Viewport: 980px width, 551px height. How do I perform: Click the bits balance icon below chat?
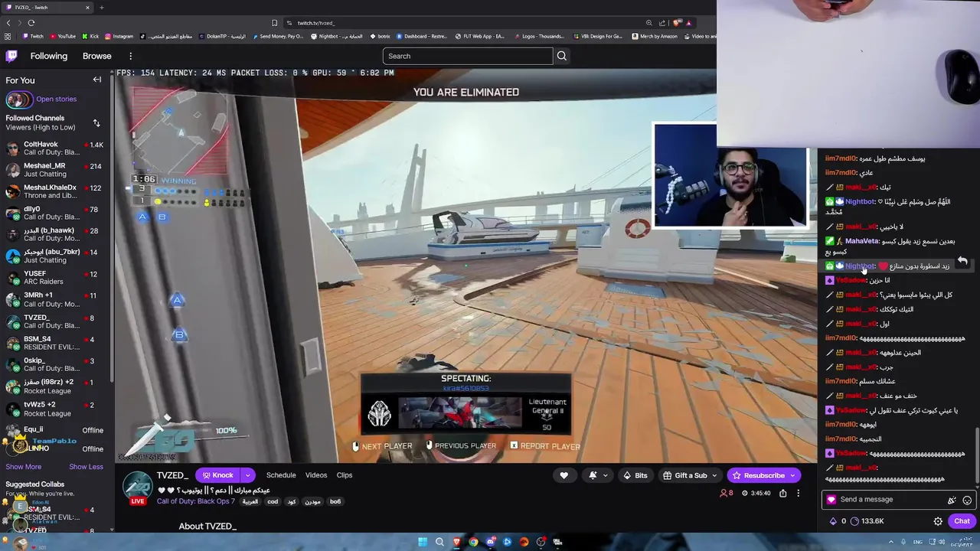[x=833, y=521]
